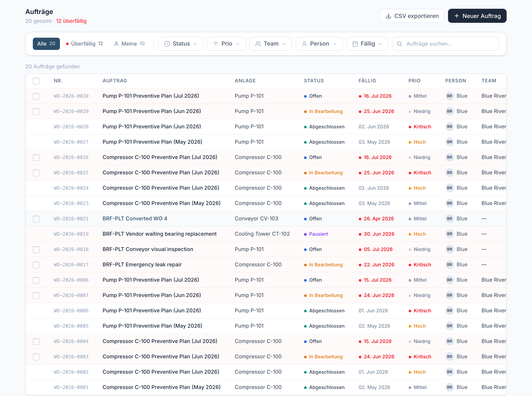Click the Pausiert status of WO-2026-0019
Viewport: 532px width, 396px height.
tap(316, 234)
